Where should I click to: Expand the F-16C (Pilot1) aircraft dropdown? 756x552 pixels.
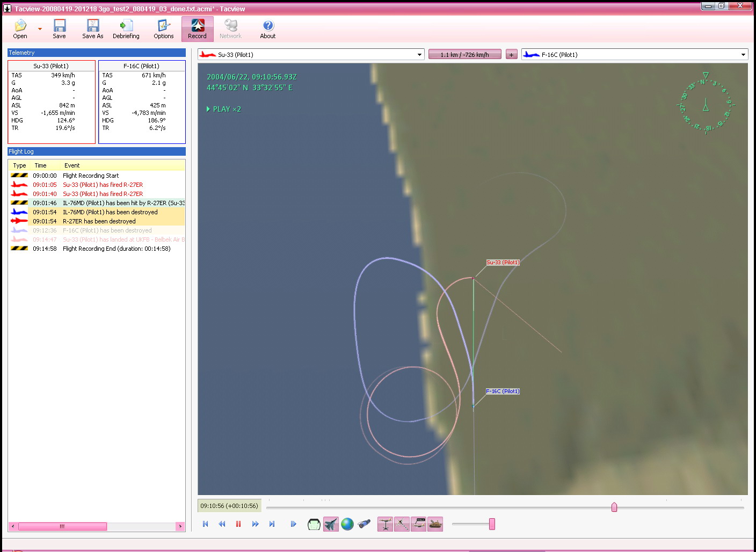pyautogui.click(x=743, y=55)
